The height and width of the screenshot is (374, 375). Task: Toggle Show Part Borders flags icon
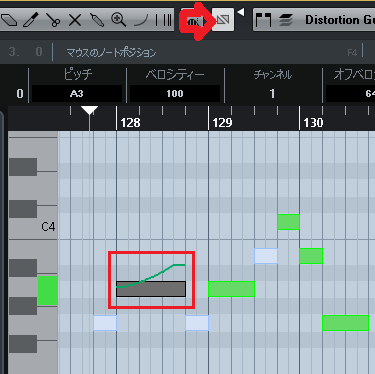pos(263,20)
